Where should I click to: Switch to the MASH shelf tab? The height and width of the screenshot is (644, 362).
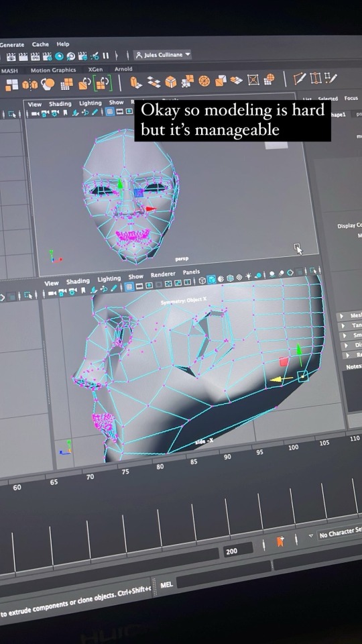[x=9, y=70]
